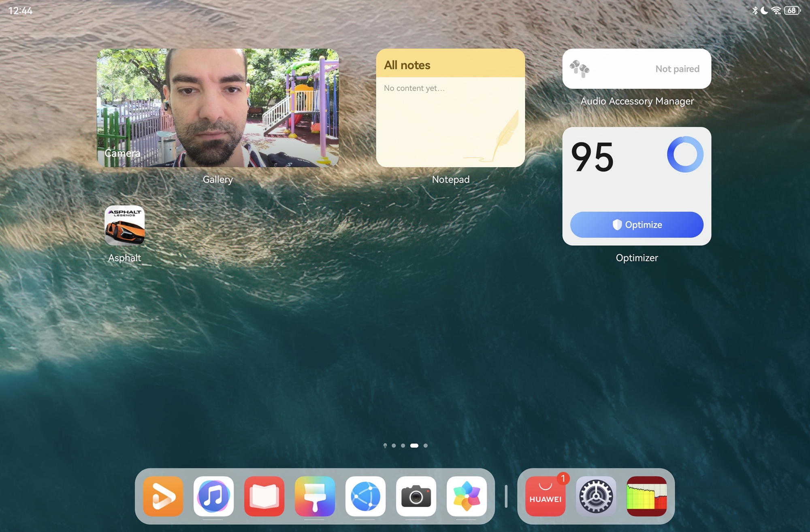Tap the battery 68 indicator
Image resolution: width=810 pixels, height=532 pixels.
pyautogui.click(x=792, y=11)
